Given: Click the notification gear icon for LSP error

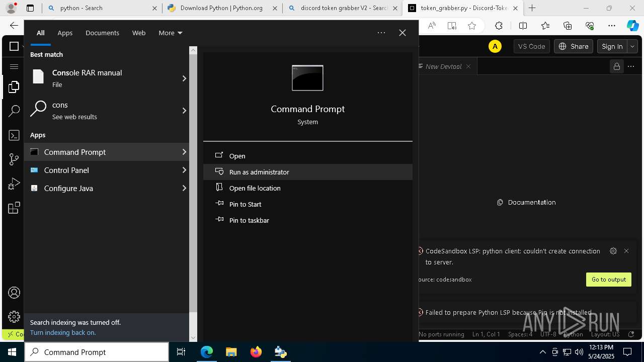Looking at the screenshot, I should pos(613,251).
